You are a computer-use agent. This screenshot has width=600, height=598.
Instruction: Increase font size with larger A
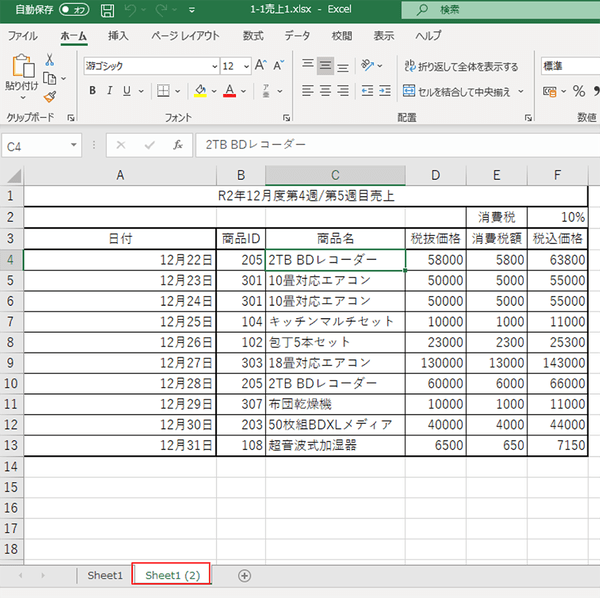tap(261, 65)
